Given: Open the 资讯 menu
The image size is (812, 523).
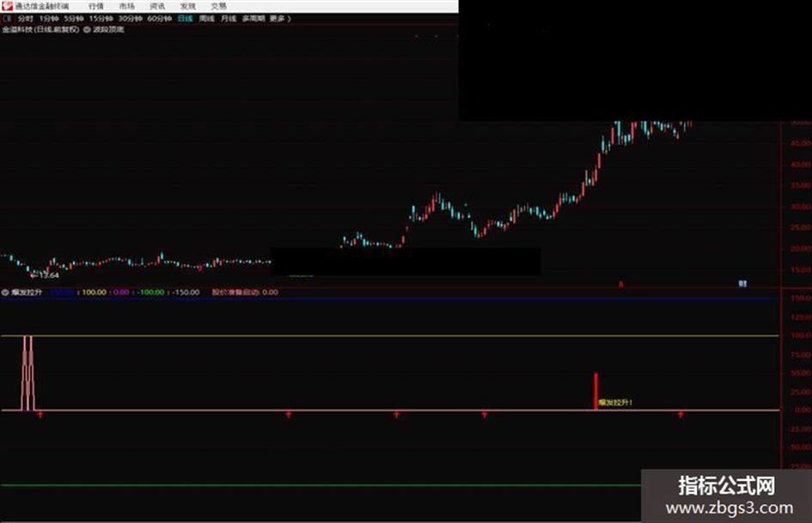Looking at the screenshot, I should [x=157, y=6].
